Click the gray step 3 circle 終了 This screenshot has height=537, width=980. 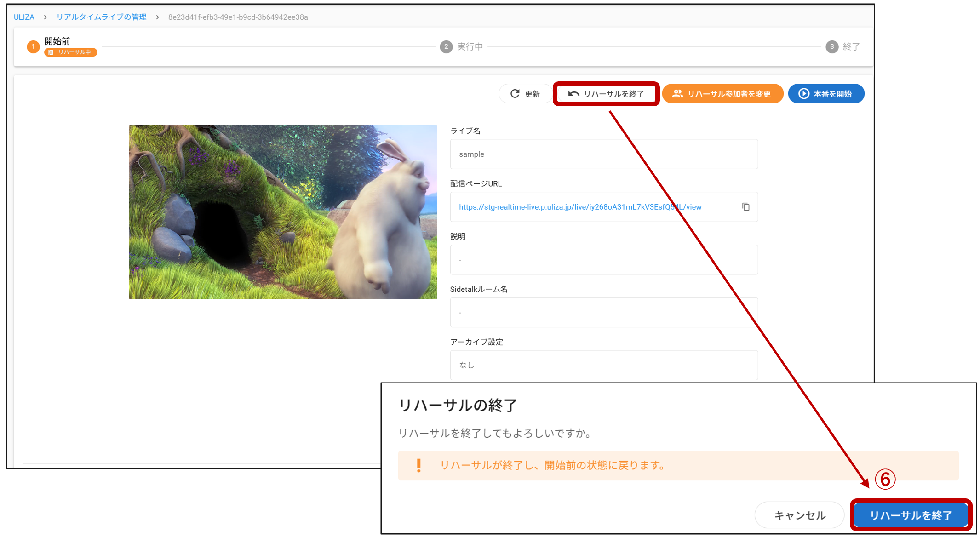point(832,46)
